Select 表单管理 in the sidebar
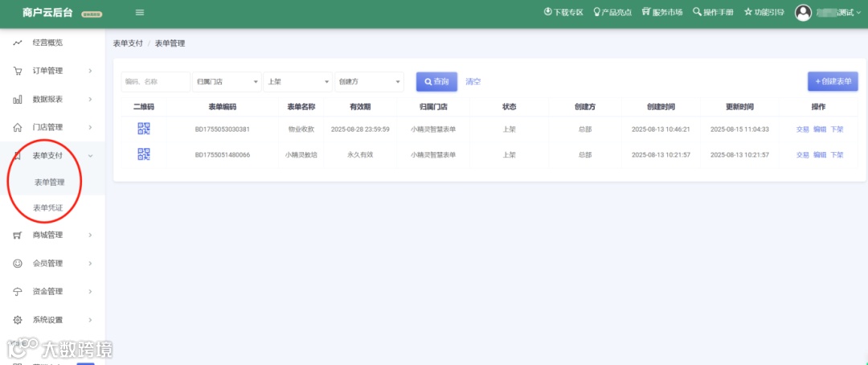This screenshot has height=365, width=868. coord(49,182)
